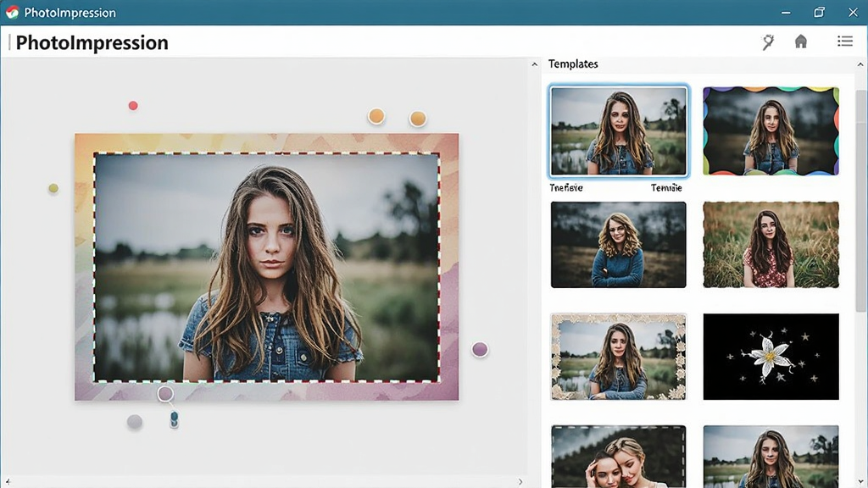Image resolution: width=868 pixels, height=488 pixels.
Task: Go to the Home screen icon
Action: [x=800, y=42]
